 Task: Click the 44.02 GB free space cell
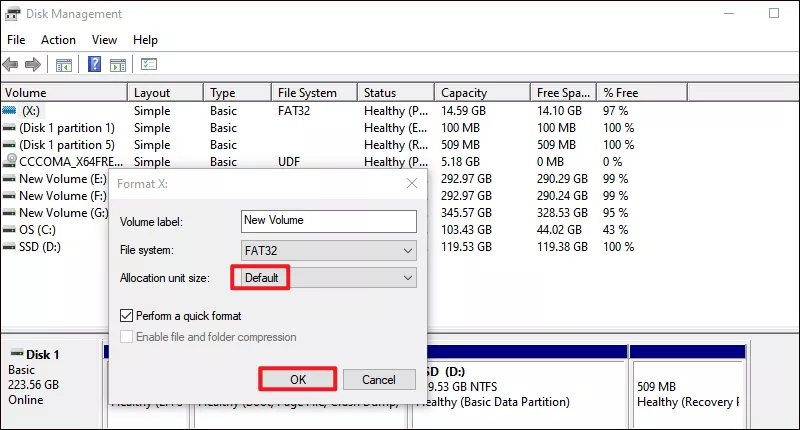[559, 230]
